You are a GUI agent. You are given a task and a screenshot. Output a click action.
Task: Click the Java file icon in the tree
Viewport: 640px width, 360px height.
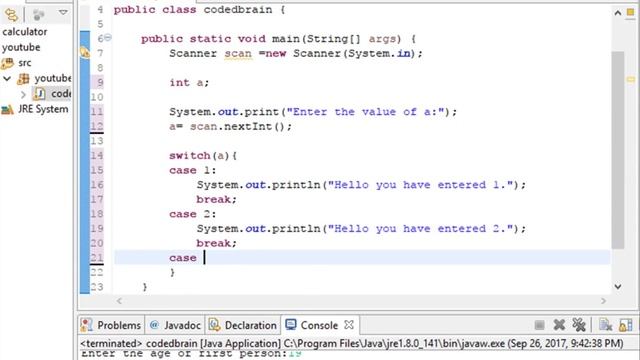(x=39, y=94)
